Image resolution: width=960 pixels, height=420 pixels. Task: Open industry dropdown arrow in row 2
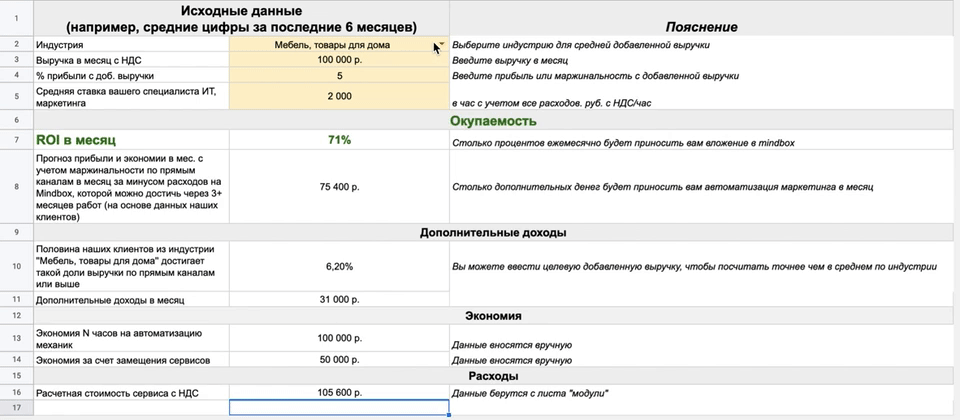tap(441, 45)
